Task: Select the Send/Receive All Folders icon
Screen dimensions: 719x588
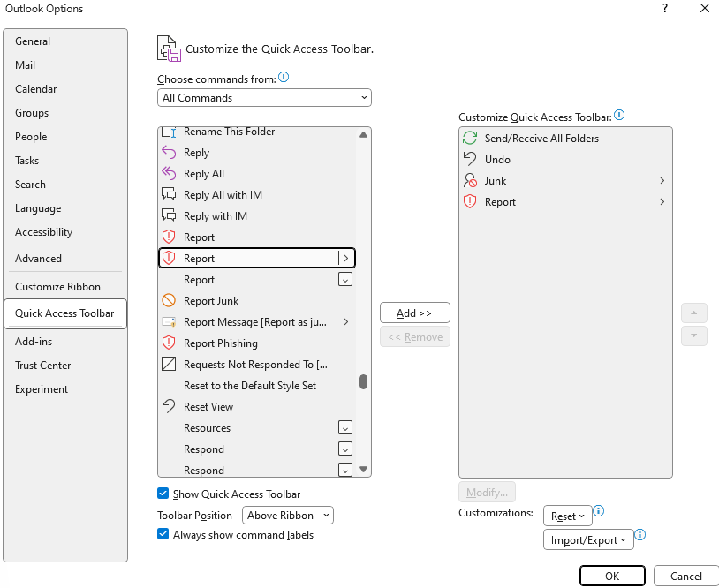Action: click(x=468, y=138)
